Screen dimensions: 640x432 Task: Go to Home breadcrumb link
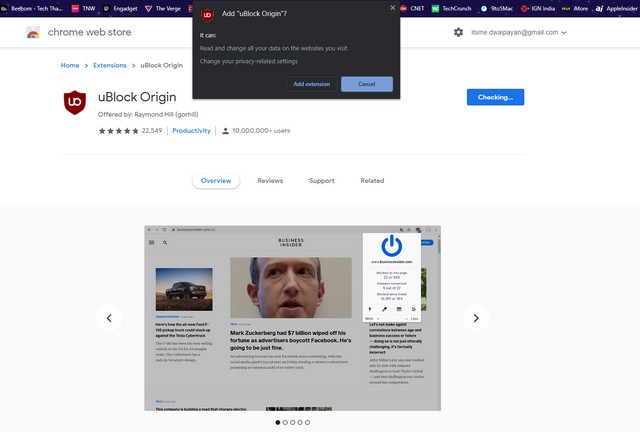coord(70,65)
